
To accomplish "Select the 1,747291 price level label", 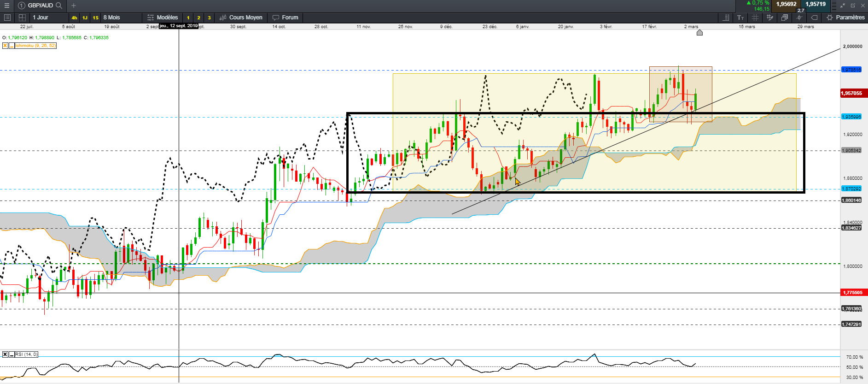I will point(851,324).
